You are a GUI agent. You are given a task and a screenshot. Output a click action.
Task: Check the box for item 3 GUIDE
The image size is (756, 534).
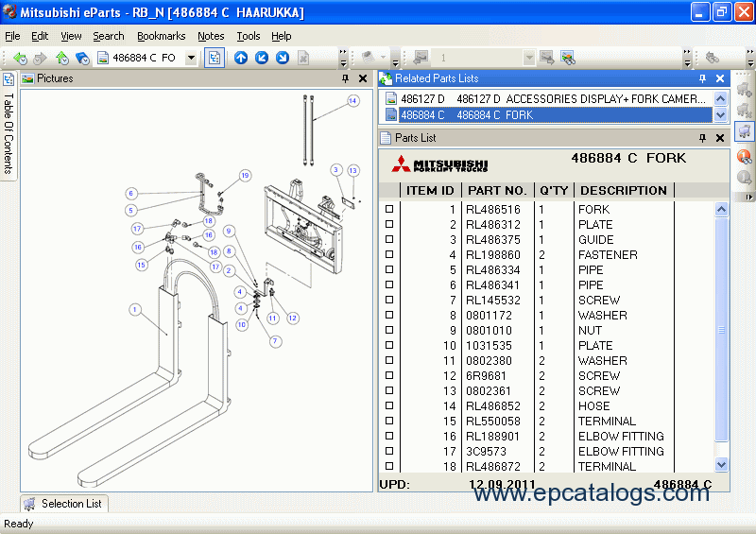click(x=389, y=239)
